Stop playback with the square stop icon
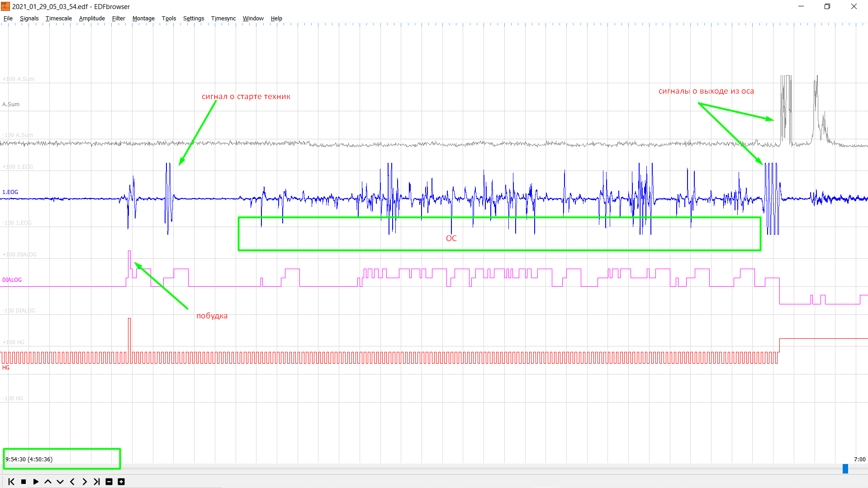The image size is (868, 488). tap(24, 482)
